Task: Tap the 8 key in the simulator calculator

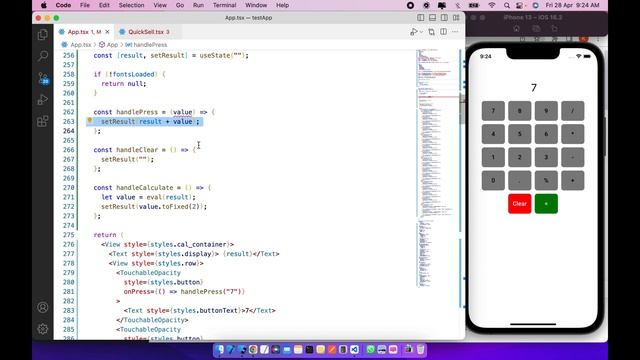Action: point(520,111)
